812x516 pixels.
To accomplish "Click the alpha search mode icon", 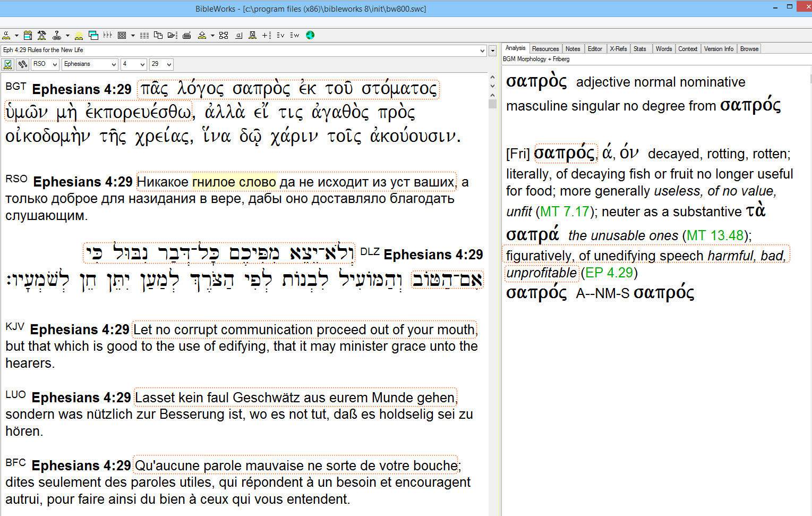I will (x=6, y=35).
